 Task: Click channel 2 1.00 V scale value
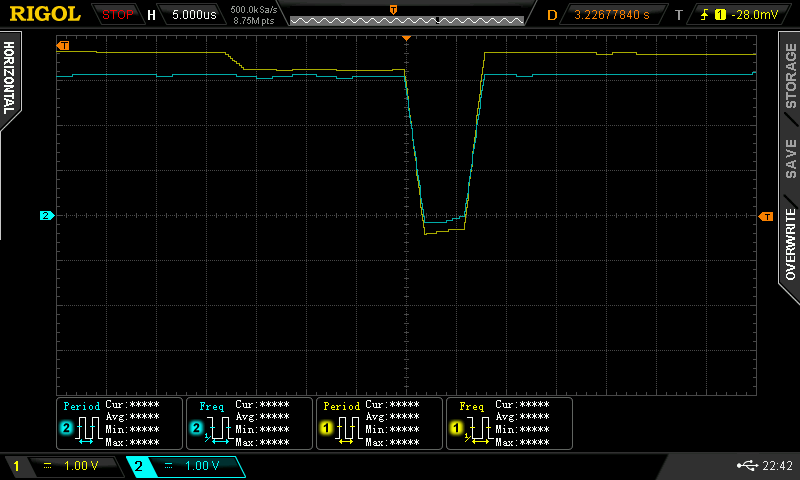202,466
